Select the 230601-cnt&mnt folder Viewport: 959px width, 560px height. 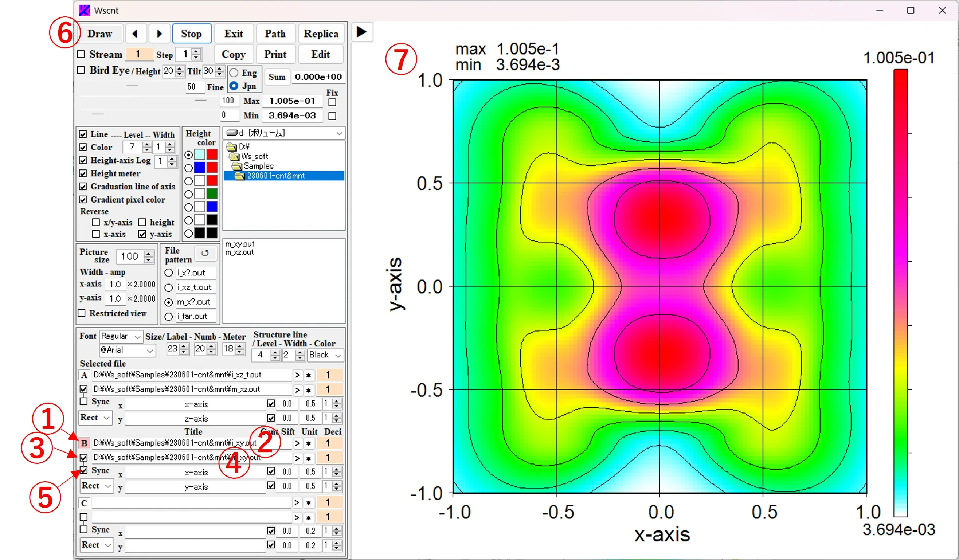pyautogui.click(x=284, y=175)
